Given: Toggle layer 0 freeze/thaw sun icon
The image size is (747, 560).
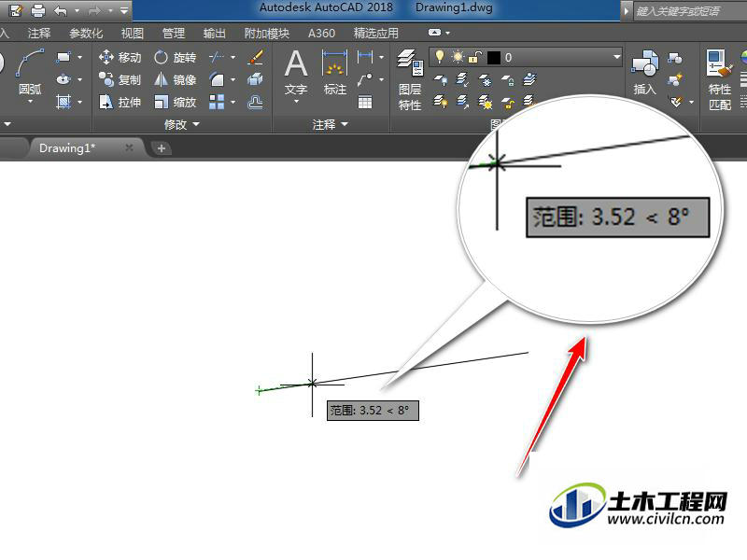Looking at the screenshot, I should (458, 57).
